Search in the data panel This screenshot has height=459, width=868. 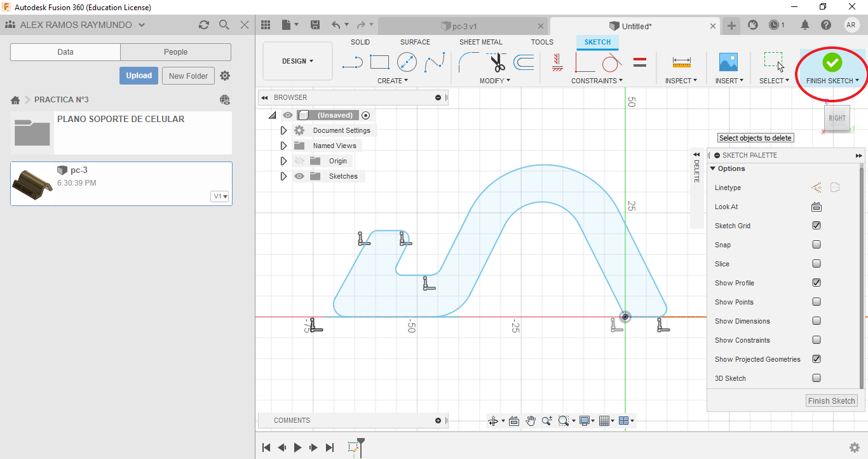pos(224,25)
